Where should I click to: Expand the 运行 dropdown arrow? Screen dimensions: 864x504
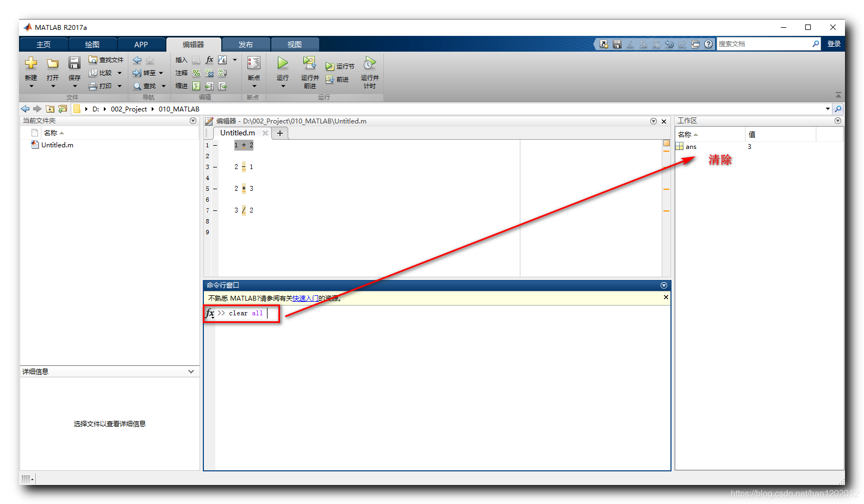pyautogui.click(x=283, y=86)
